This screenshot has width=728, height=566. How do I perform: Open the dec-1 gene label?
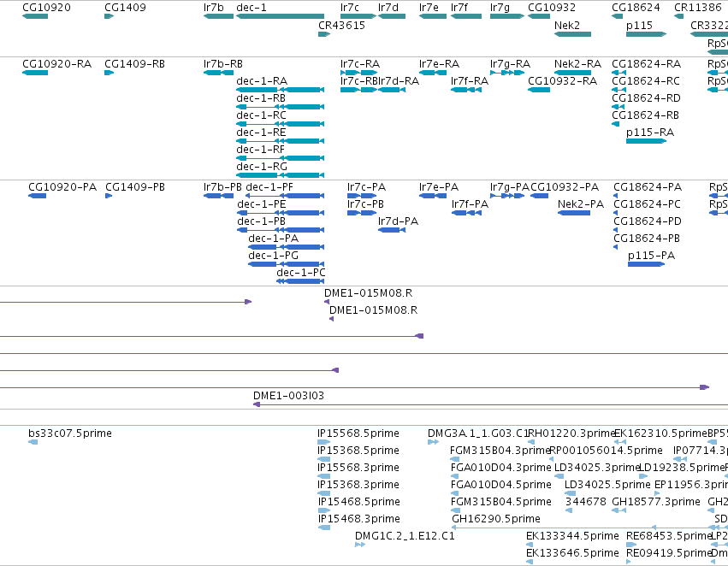tap(252, 8)
